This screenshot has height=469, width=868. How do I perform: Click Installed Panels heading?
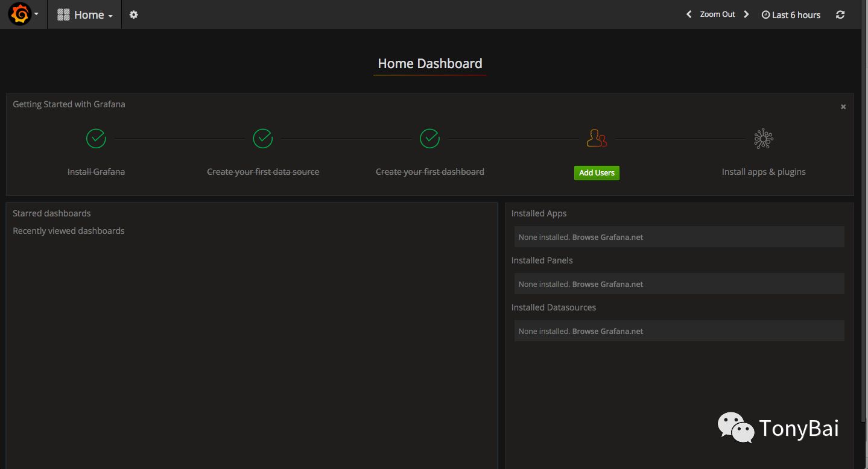(x=542, y=260)
